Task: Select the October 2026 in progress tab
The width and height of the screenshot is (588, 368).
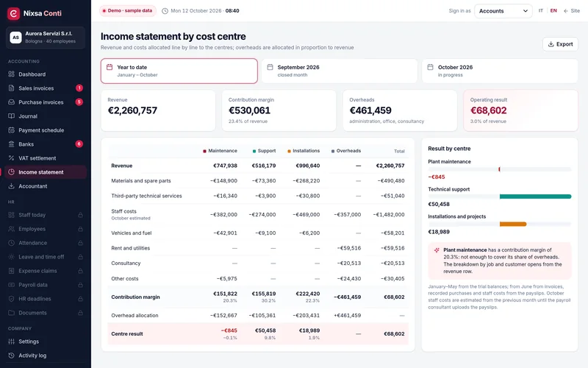Action: point(500,71)
